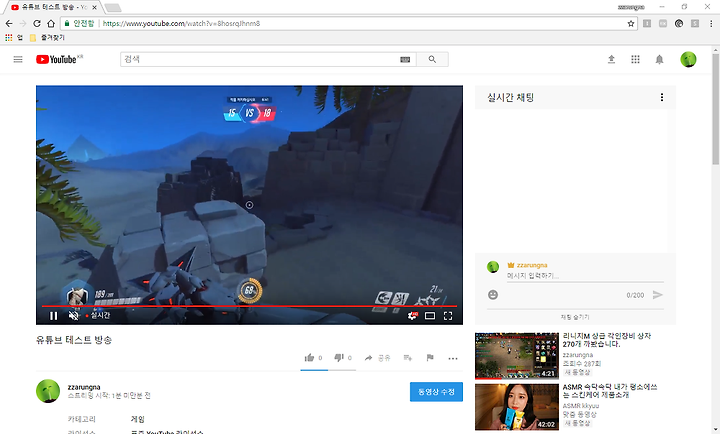This screenshot has width=720, height=434.
Task: Switch to theater mode
Action: 430,316
